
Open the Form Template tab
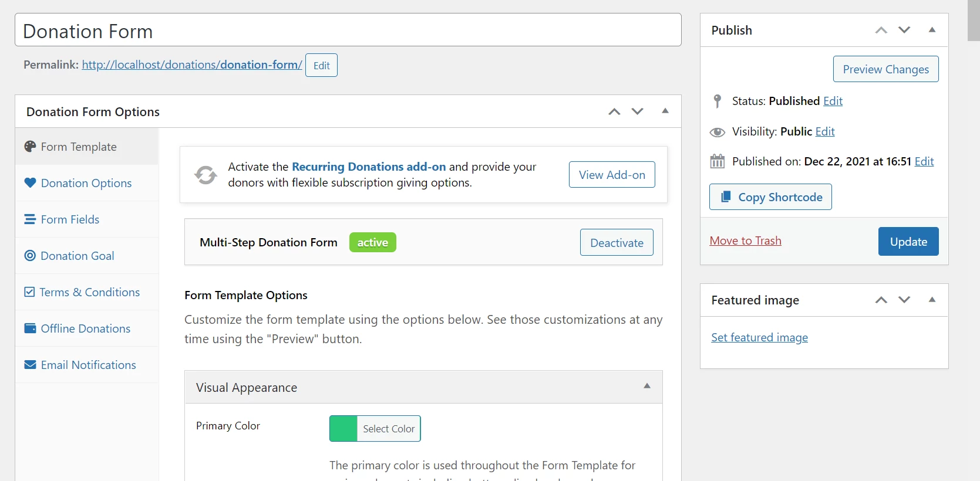[87, 147]
